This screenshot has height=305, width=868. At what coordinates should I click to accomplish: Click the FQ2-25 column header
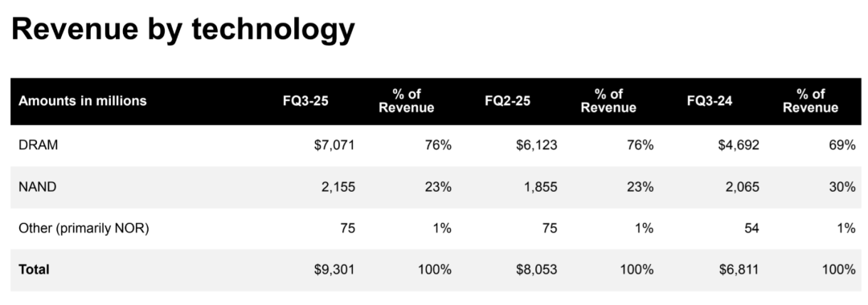(x=508, y=101)
